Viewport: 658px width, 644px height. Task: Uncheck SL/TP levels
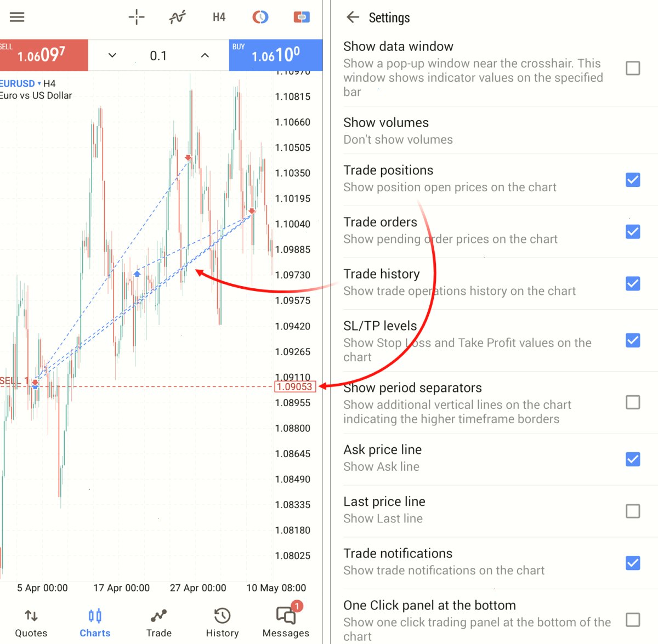coord(633,340)
